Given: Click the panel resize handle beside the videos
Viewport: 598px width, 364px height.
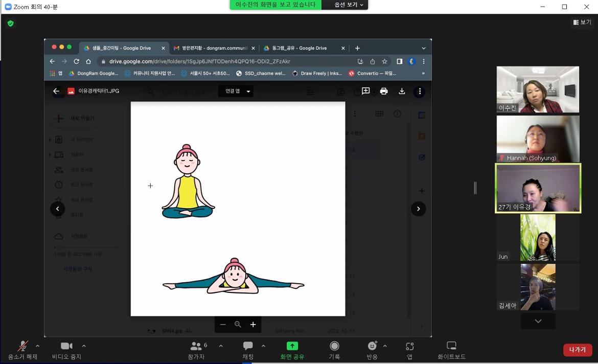Looking at the screenshot, I should click(x=475, y=188).
